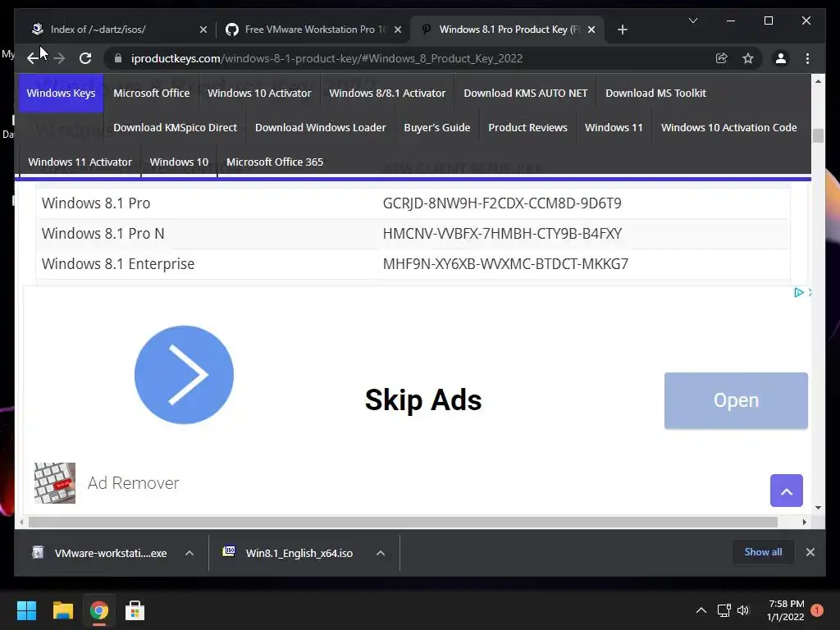Expand options for VMware exe download
The width and height of the screenshot is (840, 630).
point(189,553)
